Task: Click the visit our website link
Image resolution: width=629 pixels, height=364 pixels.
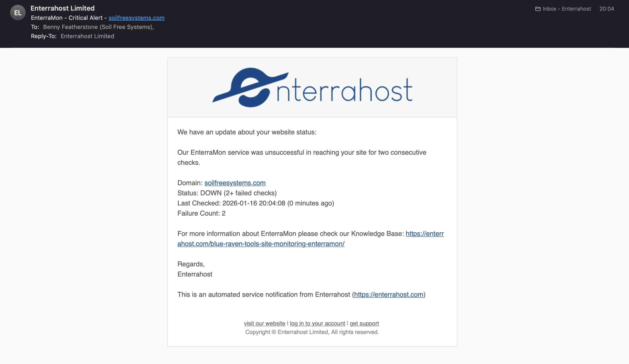Action: [x=264, y=323]
